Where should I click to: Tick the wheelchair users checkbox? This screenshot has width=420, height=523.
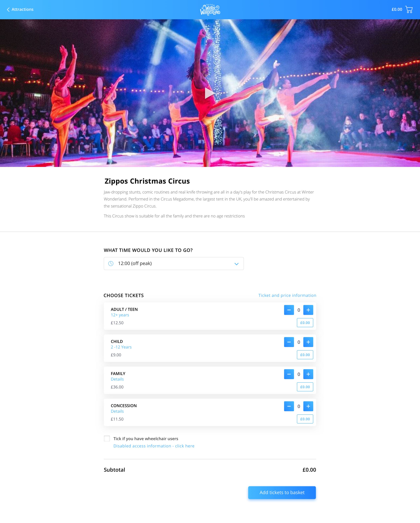[107, 438]
